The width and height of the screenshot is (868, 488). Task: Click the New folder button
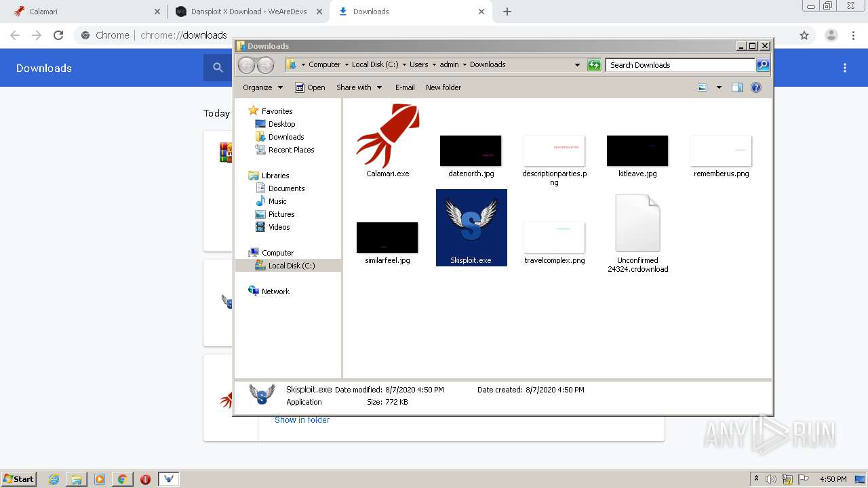443,87
